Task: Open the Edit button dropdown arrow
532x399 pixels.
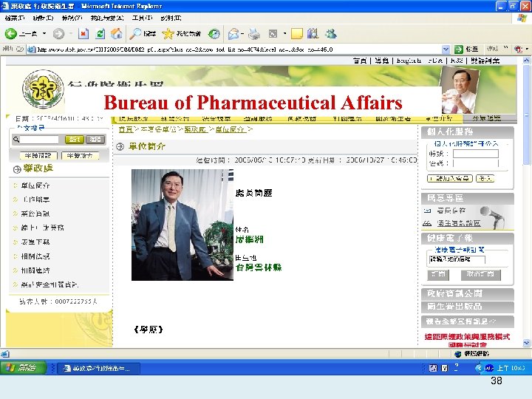Action: click(284, 33)
